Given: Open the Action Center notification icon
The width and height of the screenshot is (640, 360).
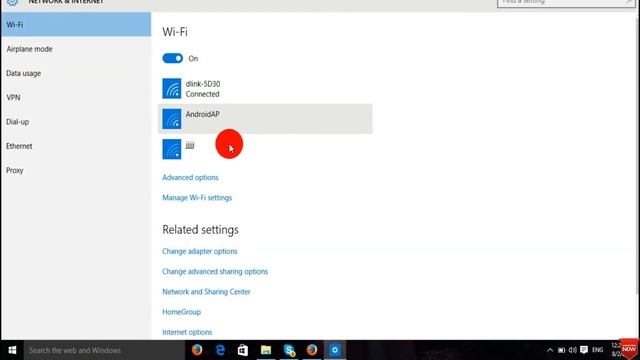Looking at the screenshot, I should pyautogui.click(x=584, y=350).
